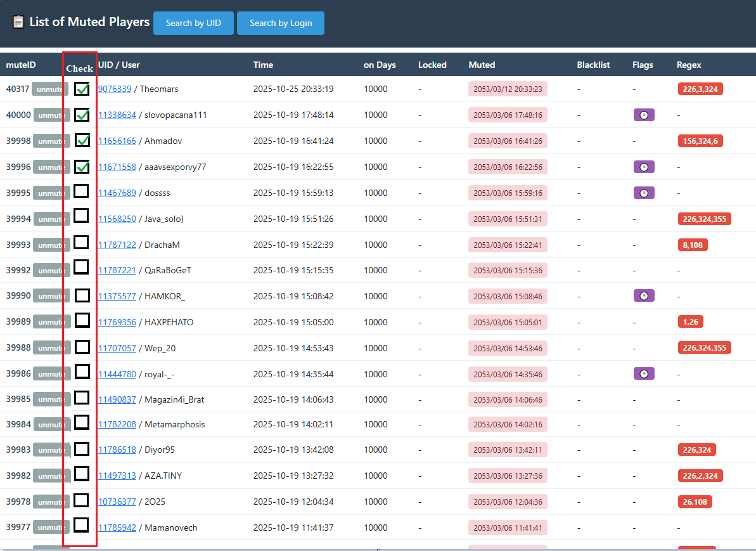Screen dimensions: 756x551
Task: Click the clock flag icon for royal-_-
Action: (x=644, y=373)
